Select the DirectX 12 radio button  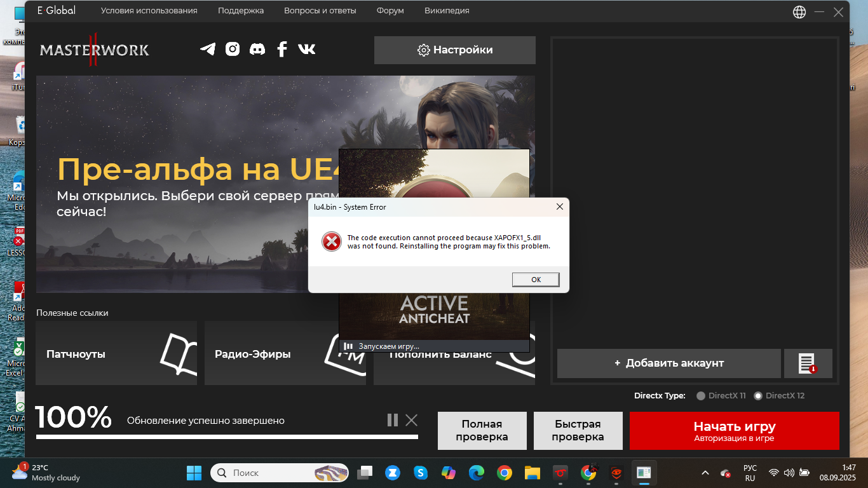coord(758,396)
